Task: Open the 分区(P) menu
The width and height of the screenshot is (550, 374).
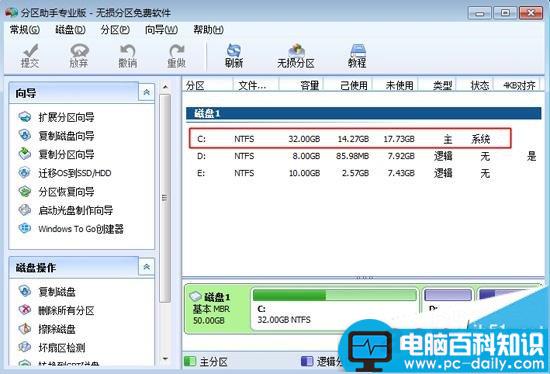Action: point(115,30)
